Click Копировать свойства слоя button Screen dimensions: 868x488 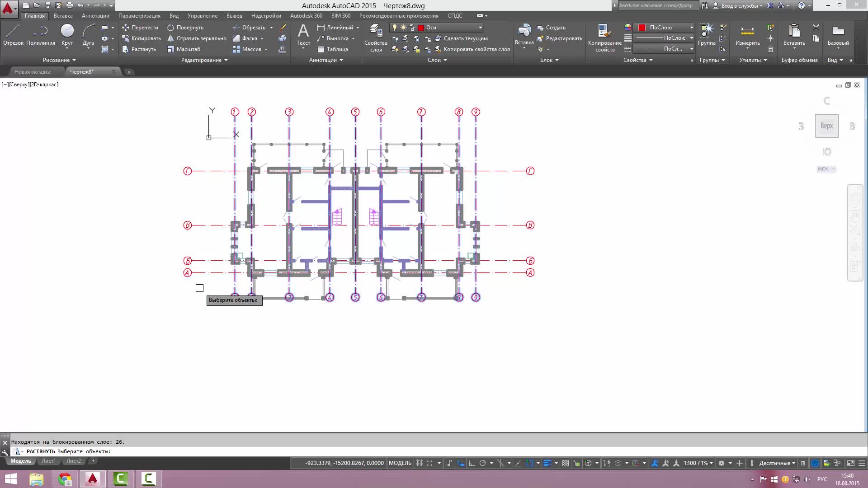472,49
